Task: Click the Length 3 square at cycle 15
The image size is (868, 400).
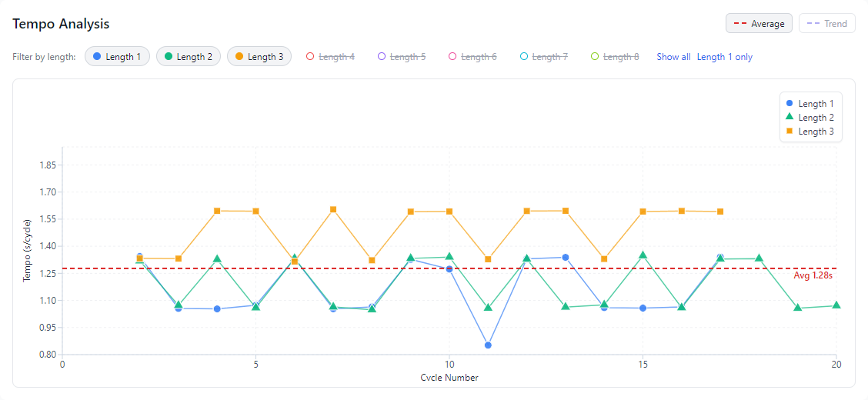Action: (643, 212)
